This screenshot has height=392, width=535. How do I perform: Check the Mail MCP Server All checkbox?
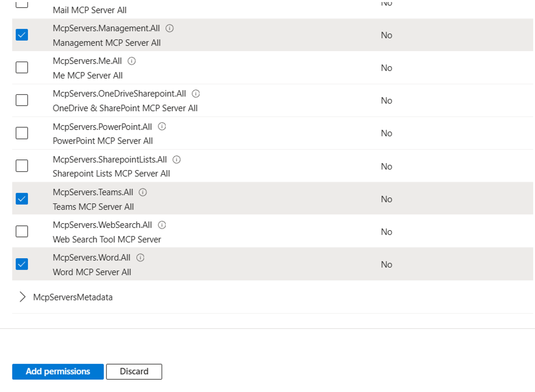[22, 4]
